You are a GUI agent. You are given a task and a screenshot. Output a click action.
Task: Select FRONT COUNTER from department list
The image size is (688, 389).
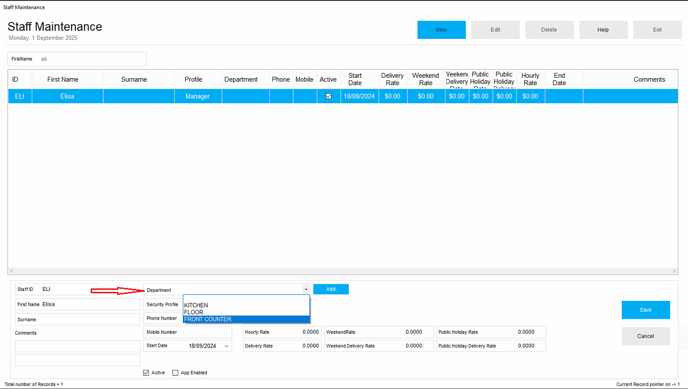coord(246,319)
